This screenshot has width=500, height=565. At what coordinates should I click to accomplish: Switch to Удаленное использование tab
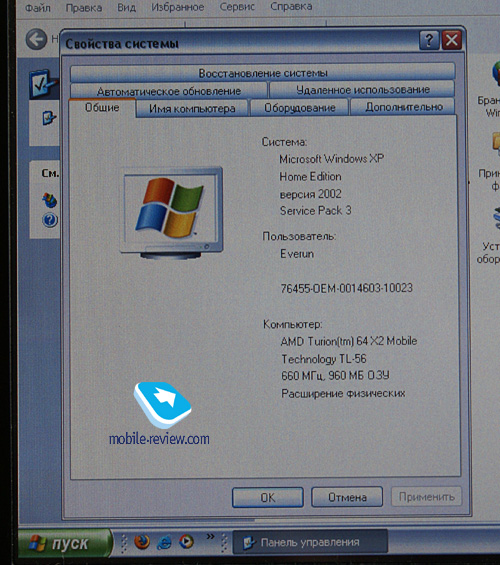pos(362,89)
